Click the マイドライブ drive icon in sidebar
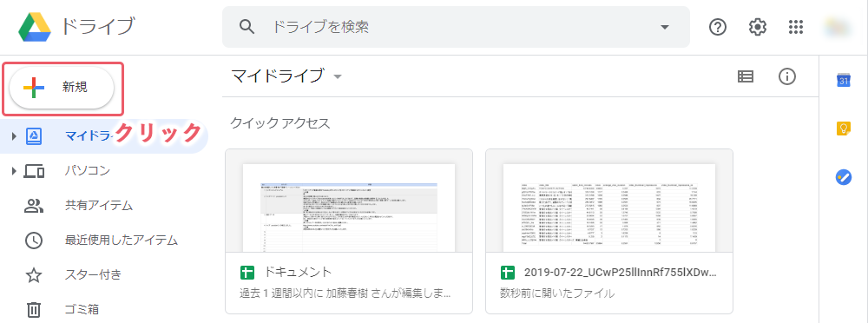This screenshot has width=868, height=323. coord(33,135)
